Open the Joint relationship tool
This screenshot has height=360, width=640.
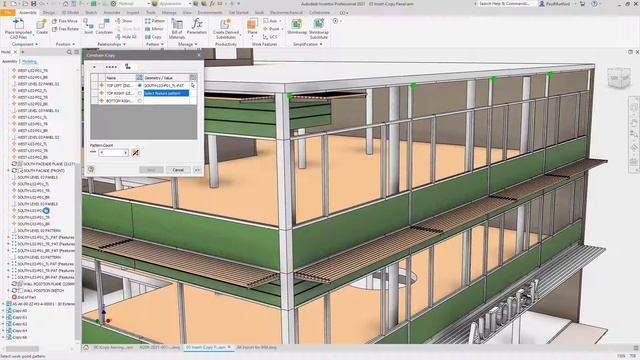(x=89, y=27)
